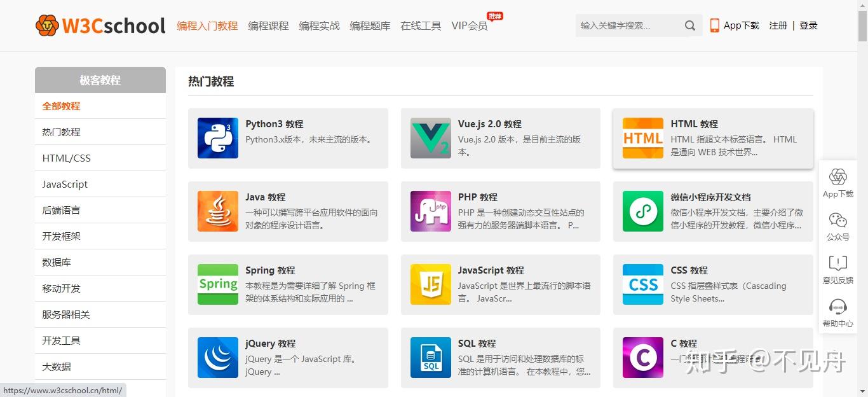Image resolution: width=868 pixels, height=397 pixels.
Task: Open the 编程实战 nav tab
Action: [319, 25]
